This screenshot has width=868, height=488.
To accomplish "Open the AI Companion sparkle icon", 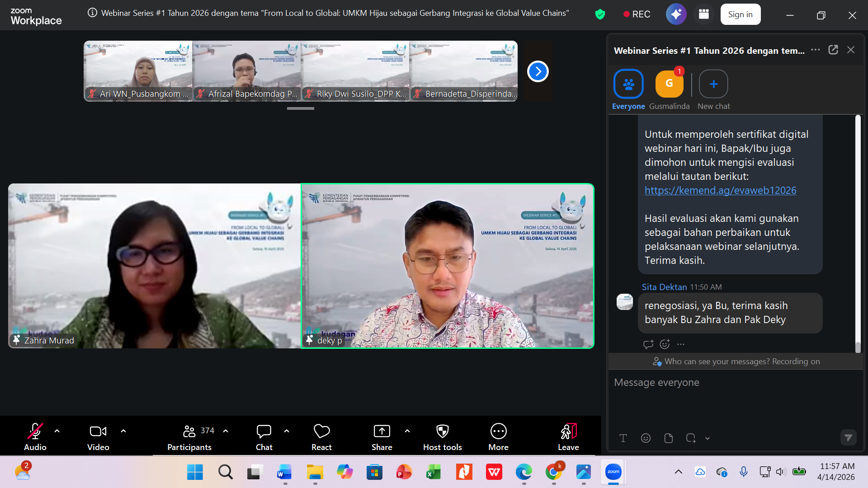I will [676, 14].
